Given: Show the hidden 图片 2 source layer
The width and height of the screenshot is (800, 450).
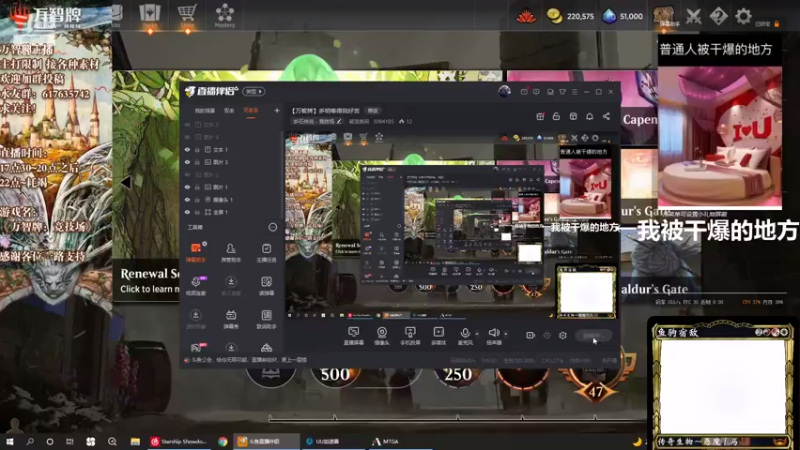Looking at the screenshot, I should [187, 174].
